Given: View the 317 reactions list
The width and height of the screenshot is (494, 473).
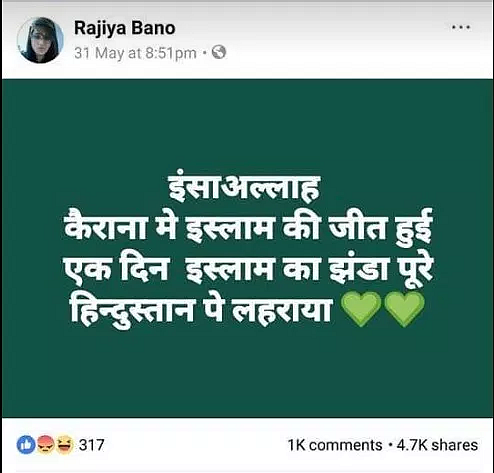Looking at the screenshot, I should [x=92, y=445].
